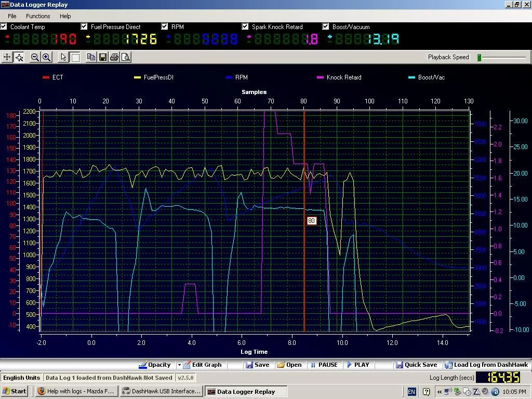The image size is (532, 399).
Task: Click the Playback Speed slider handle
Action: pos(480,57)
